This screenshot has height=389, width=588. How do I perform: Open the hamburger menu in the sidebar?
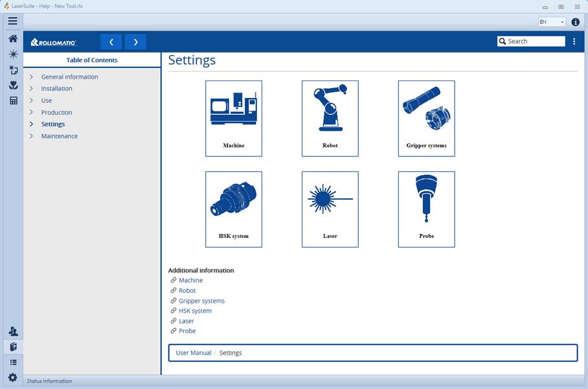13,21
